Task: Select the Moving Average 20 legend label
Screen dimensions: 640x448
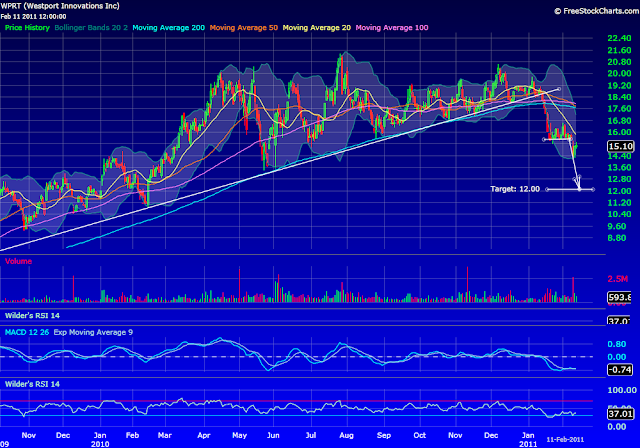Action: tap(317, 28)
